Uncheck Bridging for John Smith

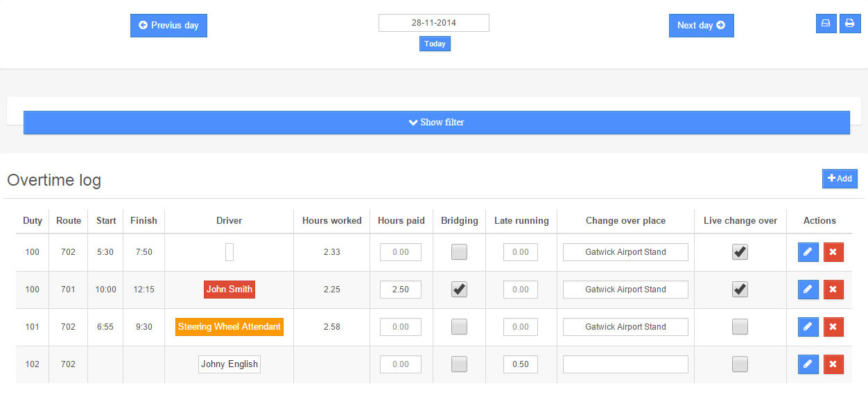tap(459, 290)
